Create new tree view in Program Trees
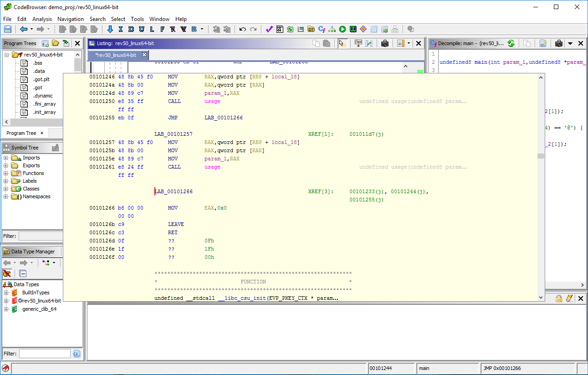Viewport: 588px width, 375px height. tap(46, 43)
